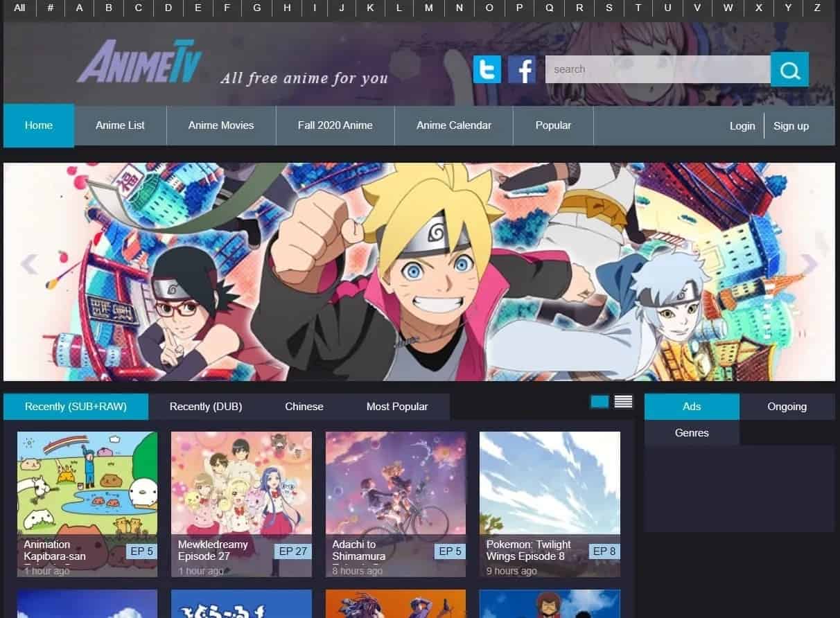Switch to list view icon
Image resolution: width=840 pixels, height=618 pixels.
(x=624, y=401)
